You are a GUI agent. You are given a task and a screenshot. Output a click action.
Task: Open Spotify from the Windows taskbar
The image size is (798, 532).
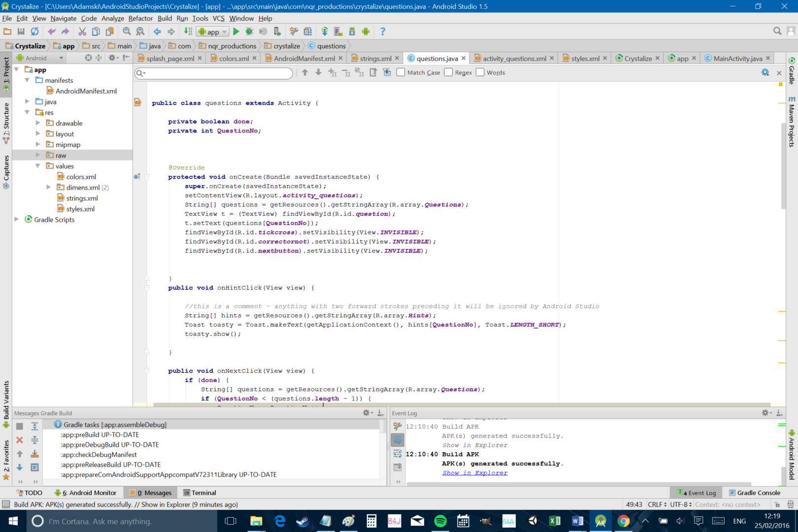coord(440,521)
